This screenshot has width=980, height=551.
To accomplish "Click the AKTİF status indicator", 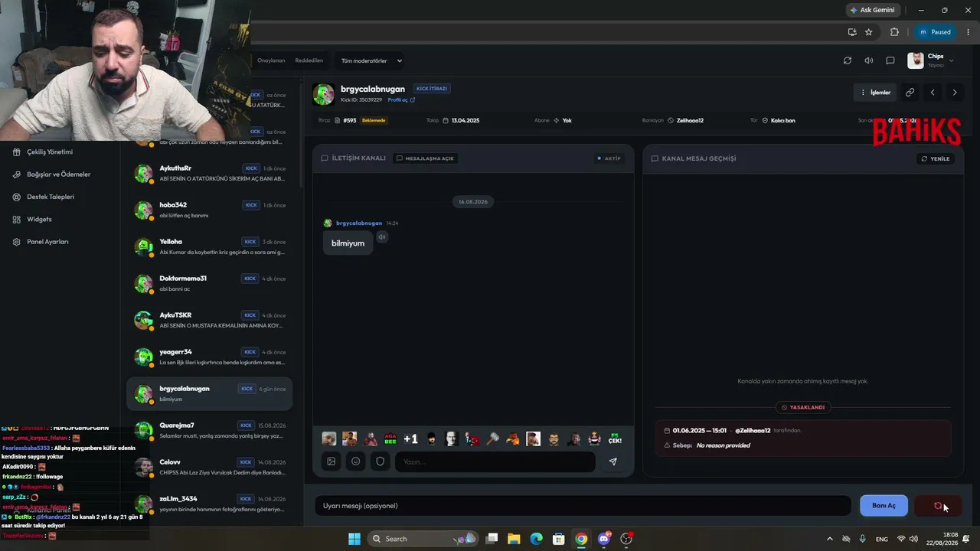I will pyautogui.click(x=609, y=158).
